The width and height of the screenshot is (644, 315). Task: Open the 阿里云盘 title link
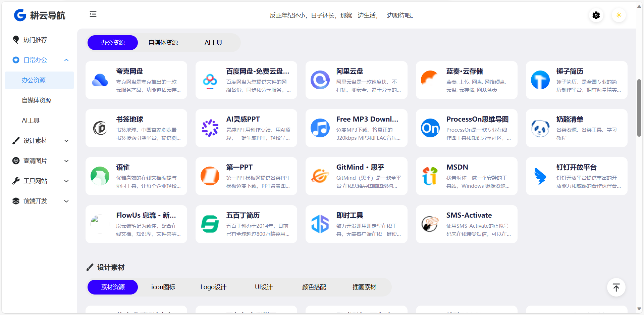click(x=350, y=71)
